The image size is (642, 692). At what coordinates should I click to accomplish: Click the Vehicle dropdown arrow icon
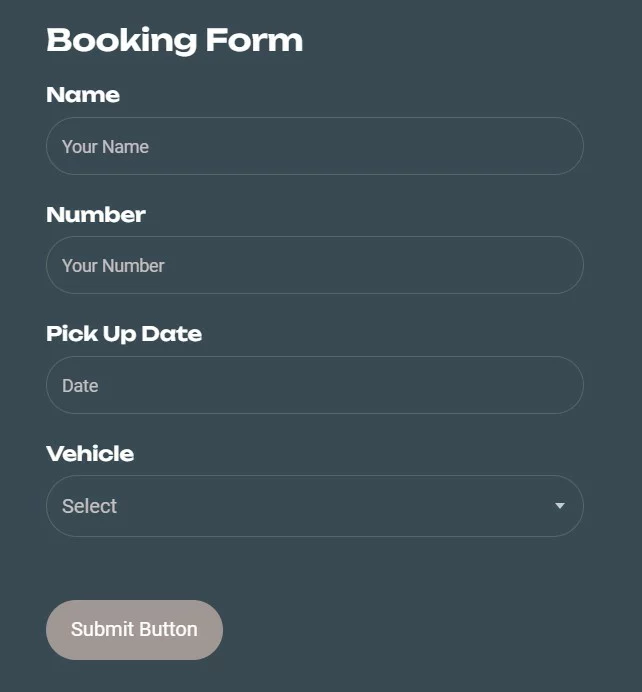(560, 506)
